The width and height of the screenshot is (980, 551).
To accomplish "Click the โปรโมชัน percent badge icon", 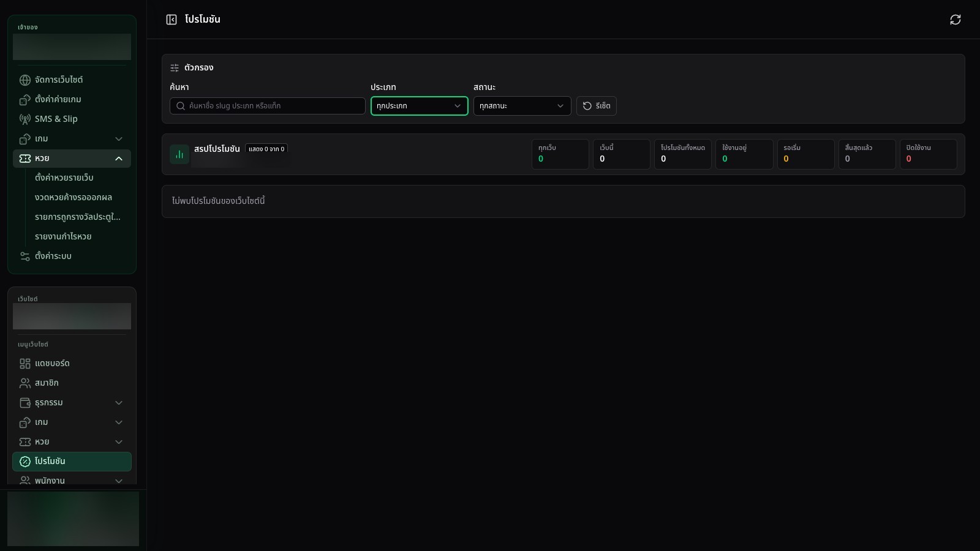I will [x=25, y=462].
